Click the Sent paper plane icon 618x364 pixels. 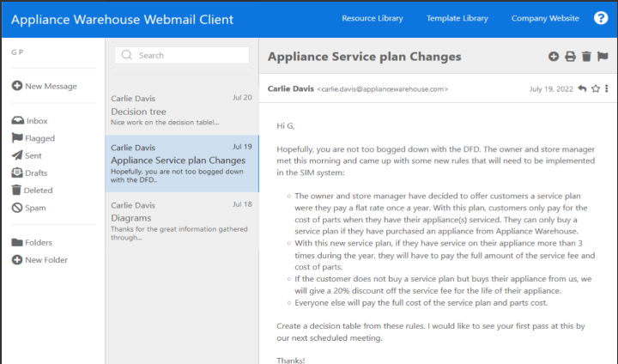(x=17, y=155)
